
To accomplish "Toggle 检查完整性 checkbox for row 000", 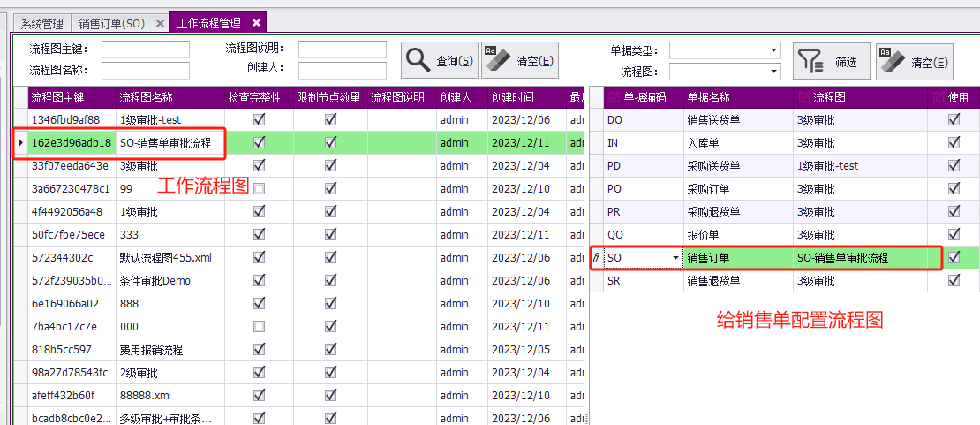I will pyautogui.click(x=259, y=326).
